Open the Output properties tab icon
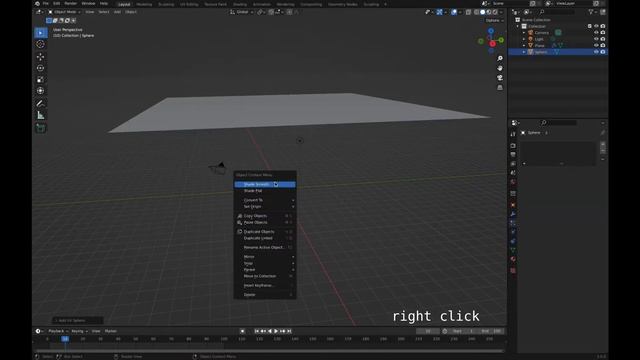 click(x=513, y=155)
